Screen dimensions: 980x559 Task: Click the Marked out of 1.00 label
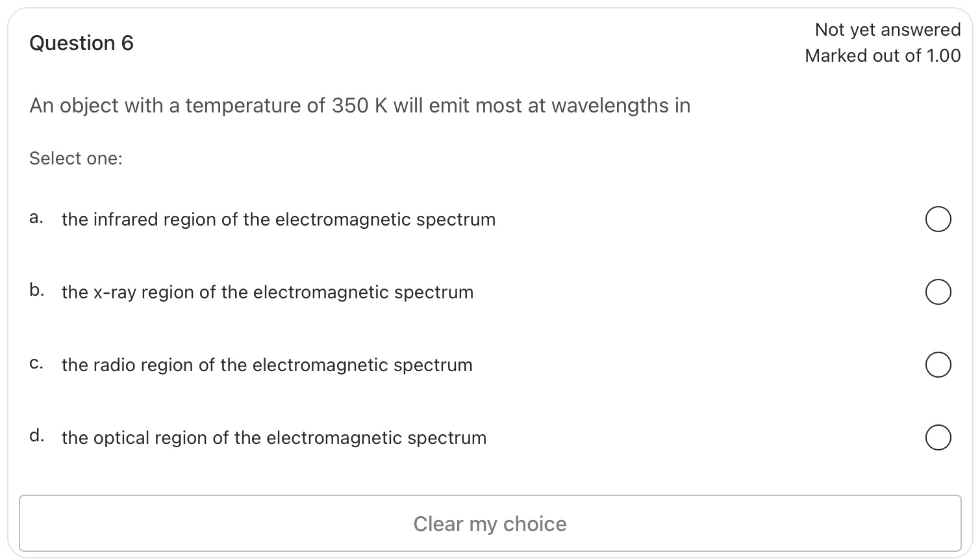[883, 56]
